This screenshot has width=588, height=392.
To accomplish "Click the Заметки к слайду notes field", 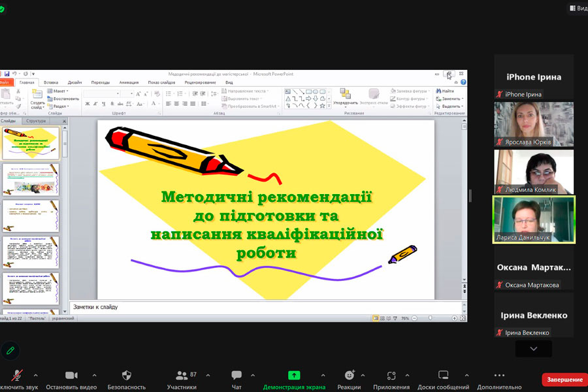I will pos(267,307).
